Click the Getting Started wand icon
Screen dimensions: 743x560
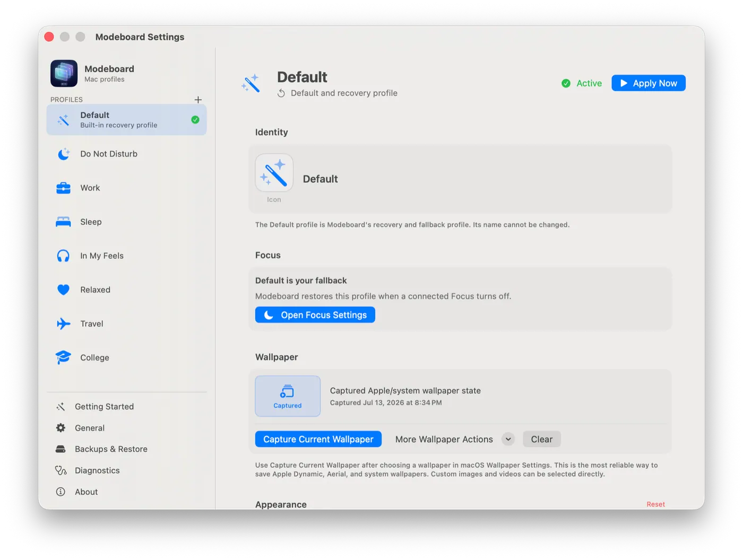tap(61, 407)
